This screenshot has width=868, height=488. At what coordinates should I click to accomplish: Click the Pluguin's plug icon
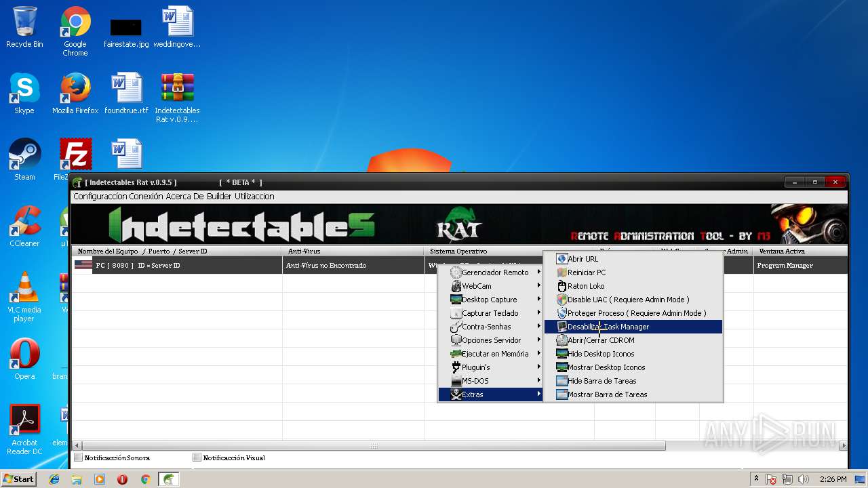(x=456, y=367)
